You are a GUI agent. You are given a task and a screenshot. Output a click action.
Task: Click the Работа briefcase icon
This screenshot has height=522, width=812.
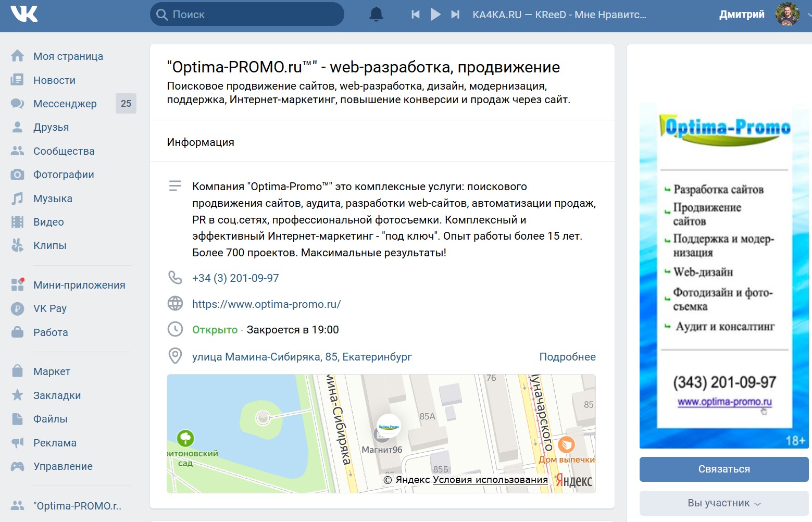(18, 332)
